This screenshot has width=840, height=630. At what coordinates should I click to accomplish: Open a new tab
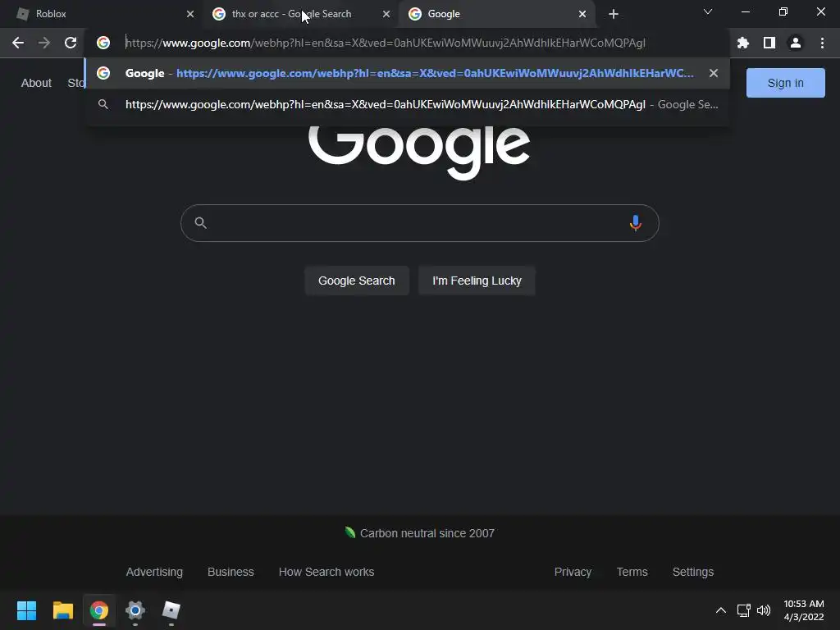click(x=614, y=14)
